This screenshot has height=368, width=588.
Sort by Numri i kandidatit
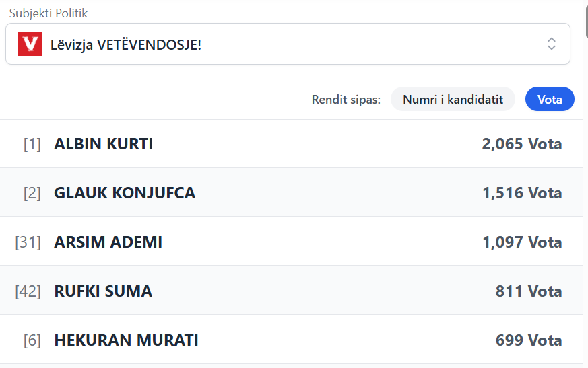coord(453,100)
